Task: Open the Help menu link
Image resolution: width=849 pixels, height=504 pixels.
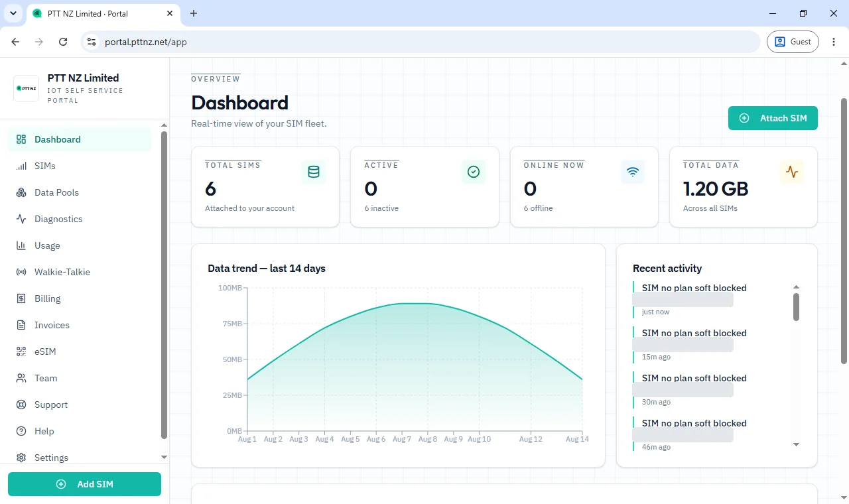Action: (x=80, y=431)
